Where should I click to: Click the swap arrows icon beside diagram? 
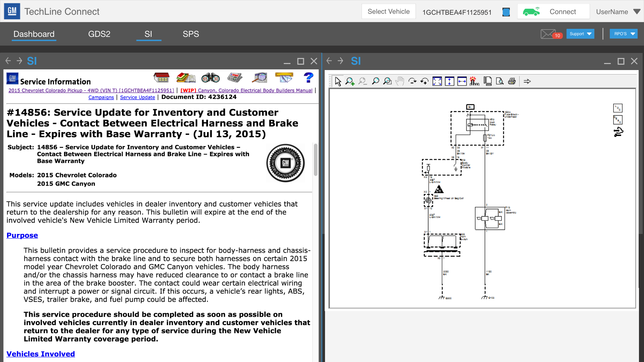618,132
